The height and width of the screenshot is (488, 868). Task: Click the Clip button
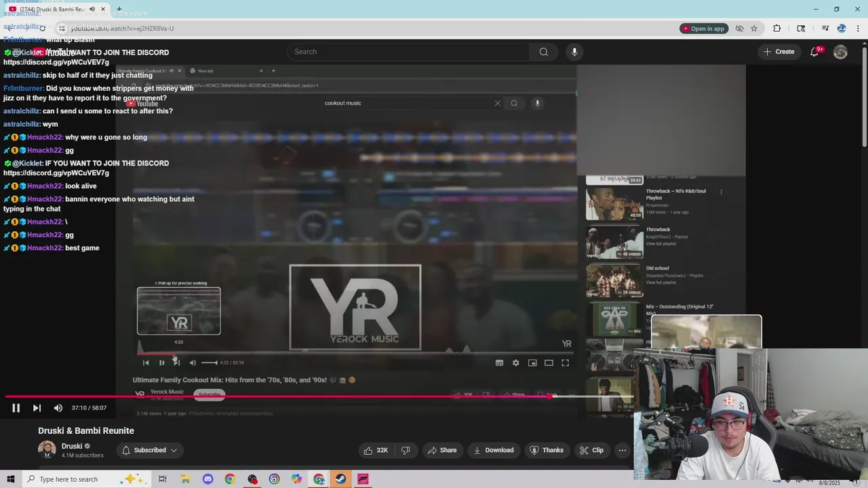[x=591, y=450]
